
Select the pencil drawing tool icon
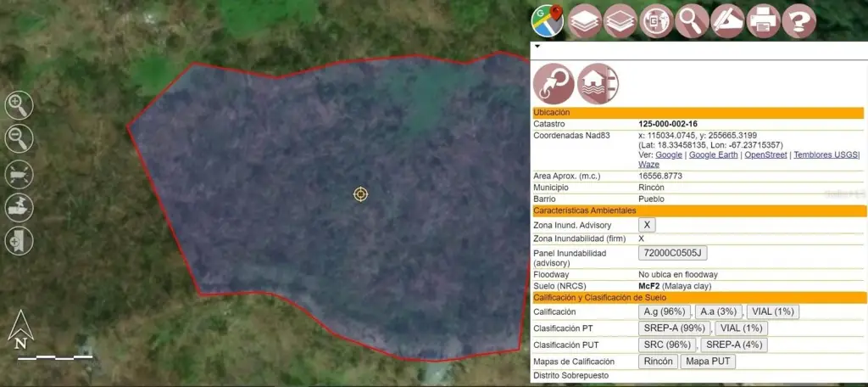[x=727, y=20]
